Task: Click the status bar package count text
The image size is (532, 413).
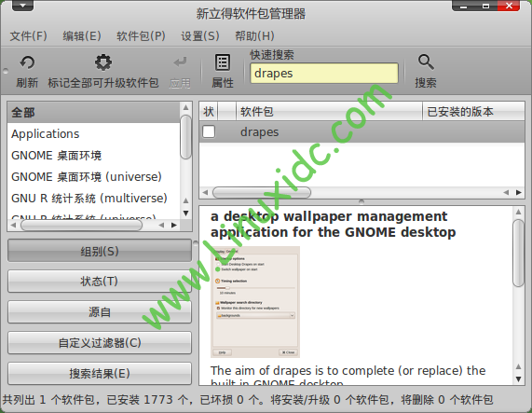Action: pyautogui.click(x=248, y=399)
